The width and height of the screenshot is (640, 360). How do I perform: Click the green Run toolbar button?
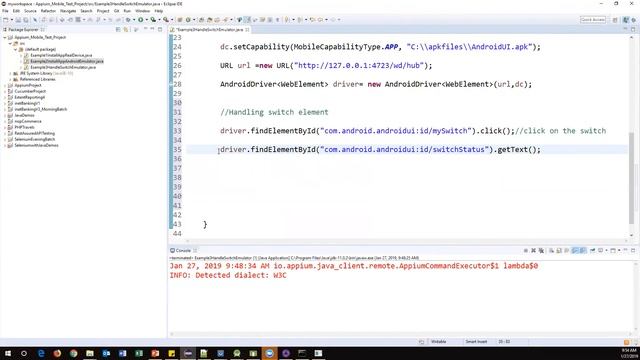pyautogui.click(x=140, y=20)
